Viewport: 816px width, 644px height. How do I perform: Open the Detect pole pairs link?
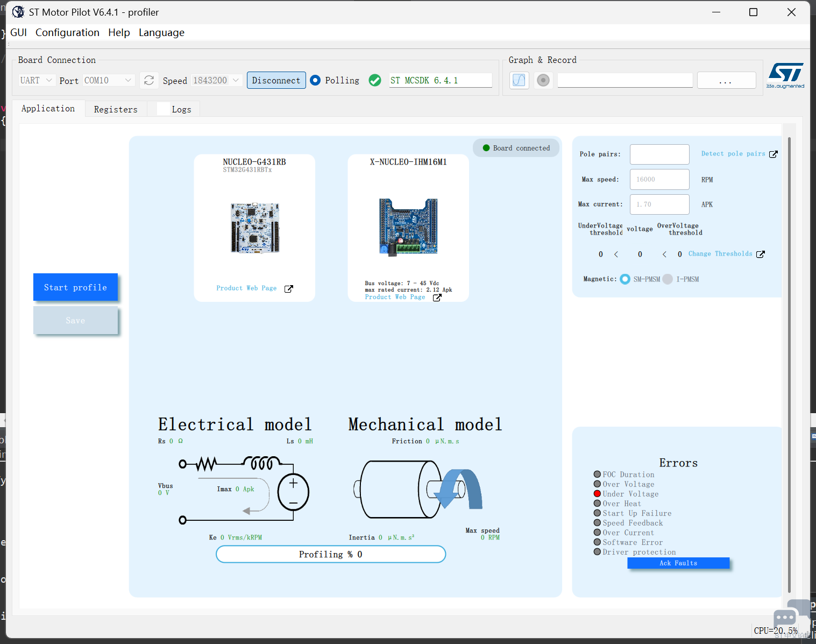click(733, 154)
